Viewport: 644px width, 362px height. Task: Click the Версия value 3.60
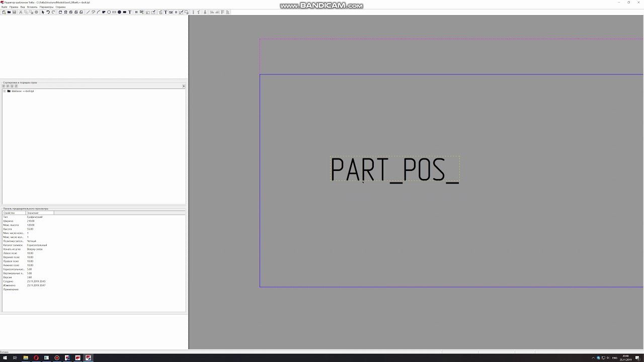click(x=30, y=277)
